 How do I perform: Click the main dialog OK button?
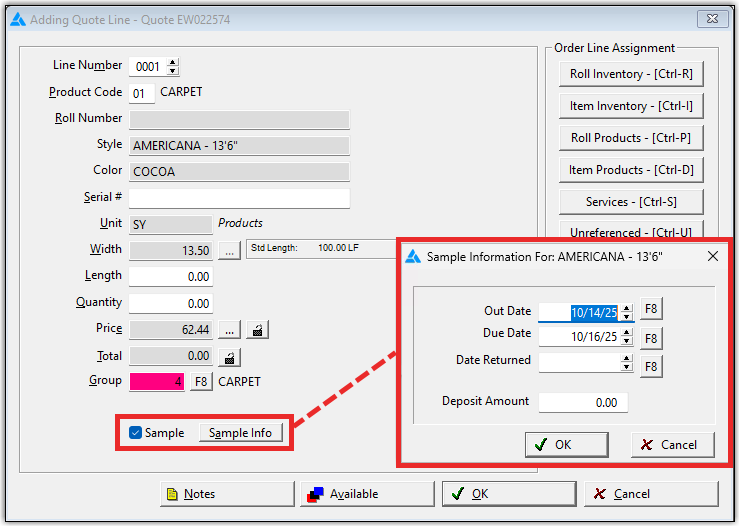509,494
